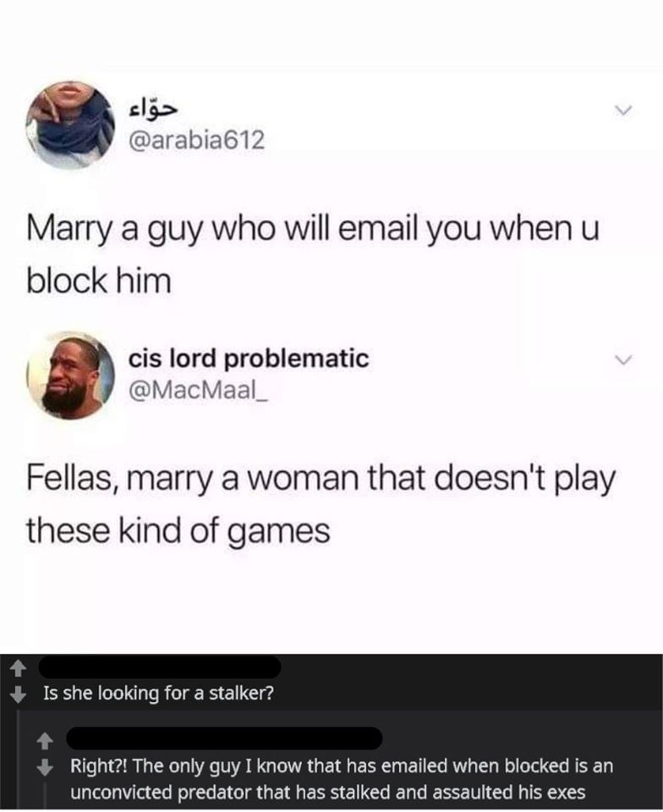Click the cis lord problematic profile picture
663x812 pixels.
pos(71,376)
